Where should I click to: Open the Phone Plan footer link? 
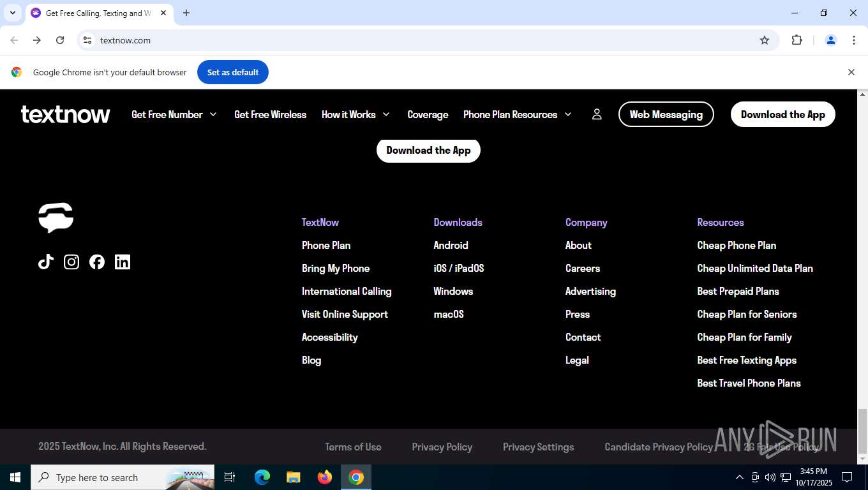pos(326,245)
